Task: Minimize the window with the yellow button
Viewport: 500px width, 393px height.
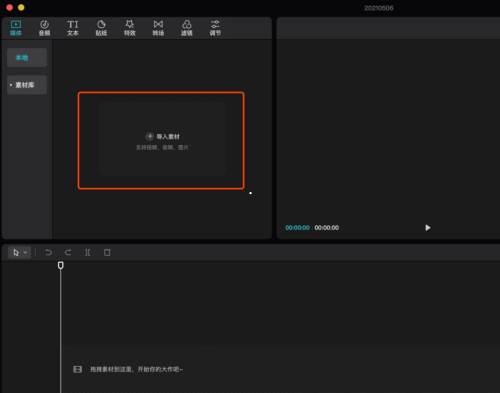Action: [x=21, y=7]
